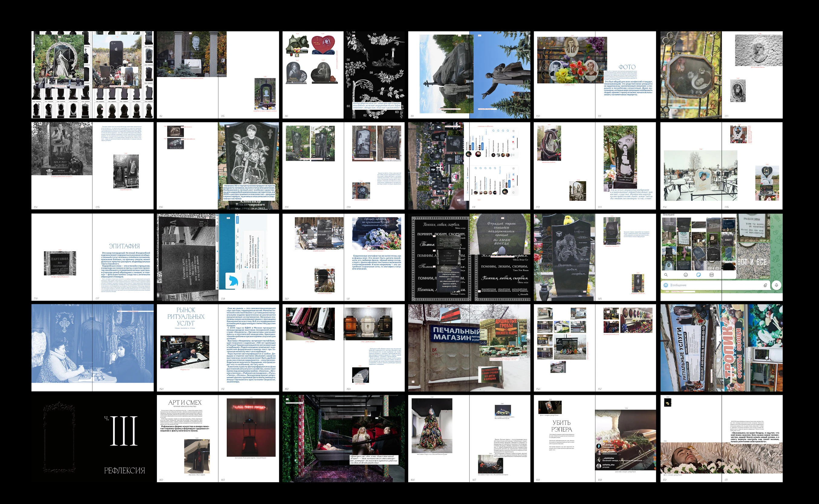Click the large Twitter bird avatar
The height and width of the screenshot is (504, 819).
pyautogui.click(x=233, y=281)
